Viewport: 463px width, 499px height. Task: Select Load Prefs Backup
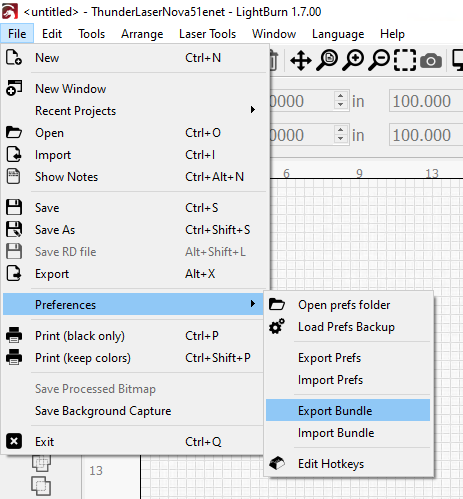pyautogui.click(x=348, y=327)
